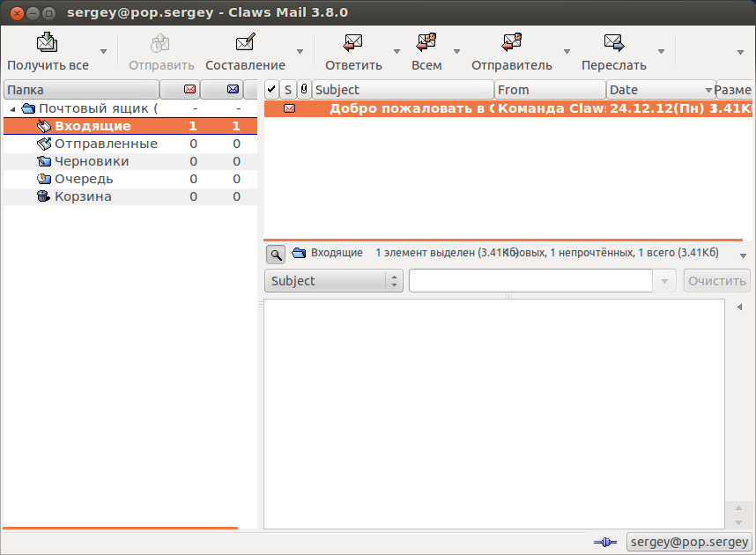This screenshot has height=555, width=756.
Task: Click the sergey@pop.sergey account selector button
Action: pos(689,542)
